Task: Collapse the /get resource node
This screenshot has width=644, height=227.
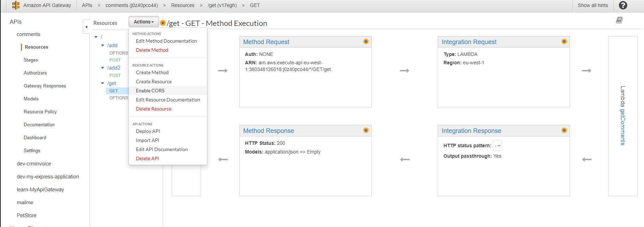Action: pos(103,83)
